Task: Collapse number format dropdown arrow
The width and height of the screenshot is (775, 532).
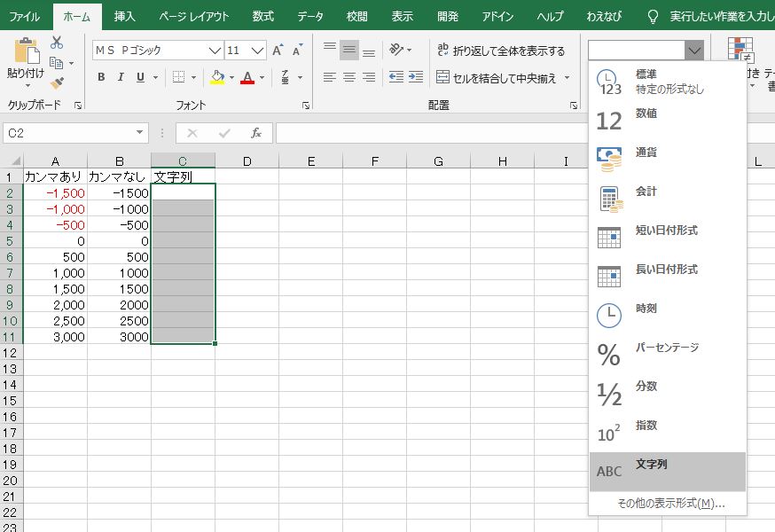Action: pyautogui.click(x=694, y=51)
